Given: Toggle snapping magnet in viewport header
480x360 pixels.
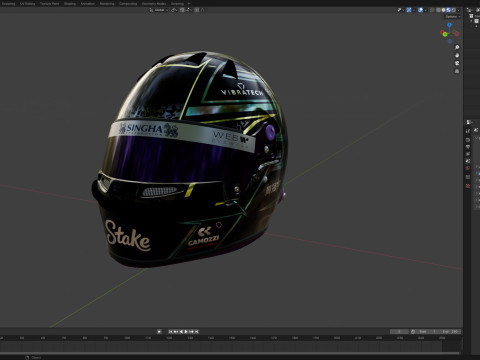Looking at the screenshot, I should [x=182, y=10].
